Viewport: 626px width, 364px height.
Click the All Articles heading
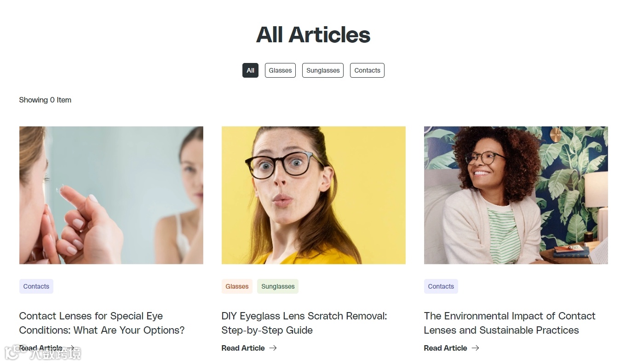pos(313,34)
